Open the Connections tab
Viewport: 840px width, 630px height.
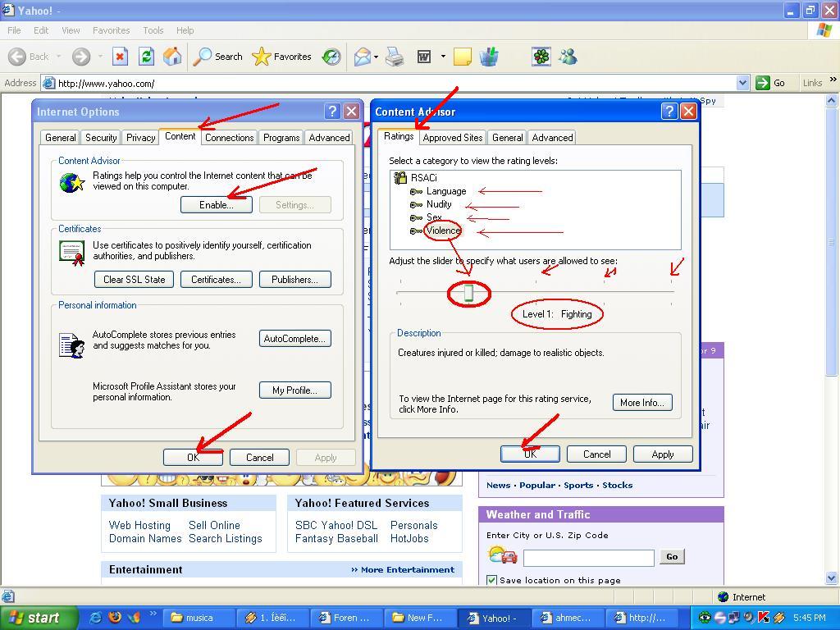[x=230, y=138]
